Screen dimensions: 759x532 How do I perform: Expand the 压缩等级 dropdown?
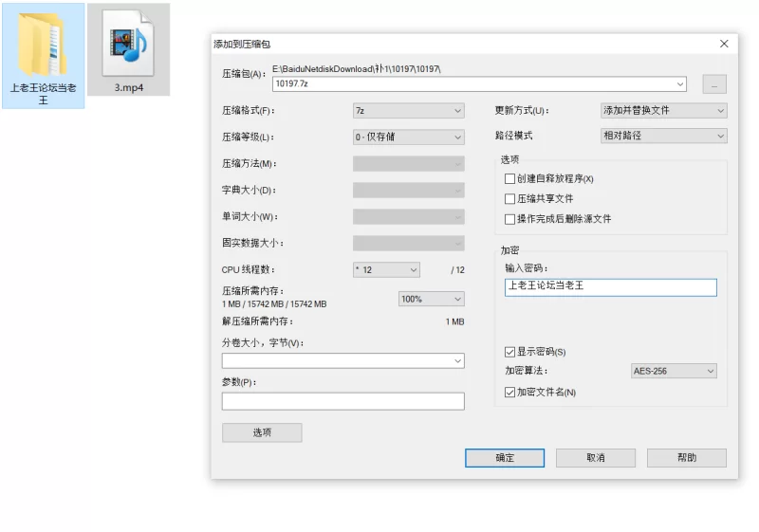pyautogui.click(x=408, y=137)
